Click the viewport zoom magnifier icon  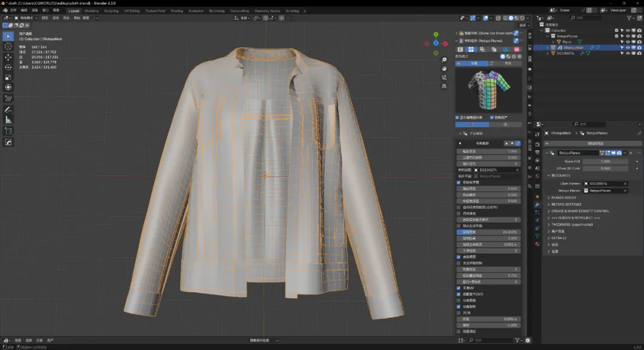(444, 60)
